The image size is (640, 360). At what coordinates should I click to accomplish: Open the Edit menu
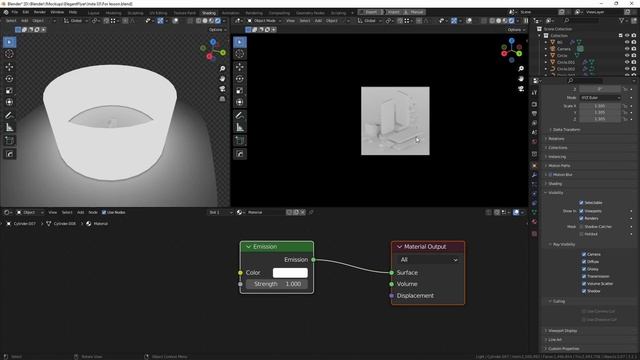pyautogui.click(x=26, y=12)
